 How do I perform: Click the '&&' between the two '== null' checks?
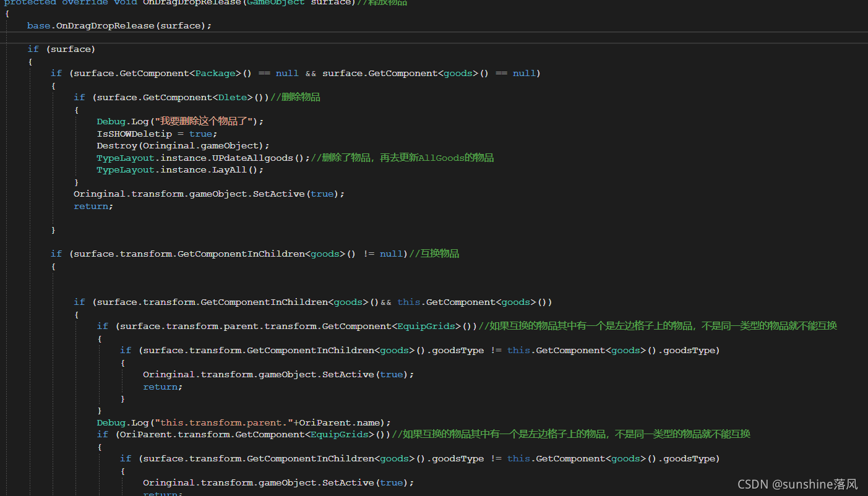(x=311, y=73)
